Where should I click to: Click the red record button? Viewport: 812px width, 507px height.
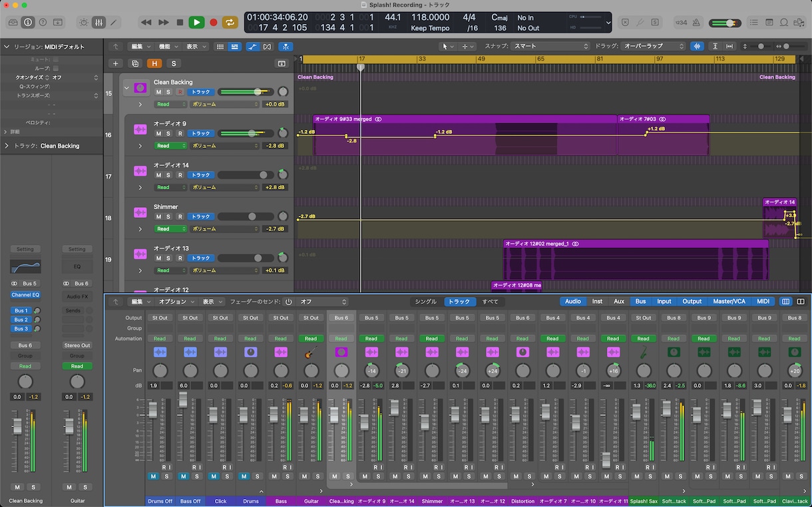(x=214, y=22)
